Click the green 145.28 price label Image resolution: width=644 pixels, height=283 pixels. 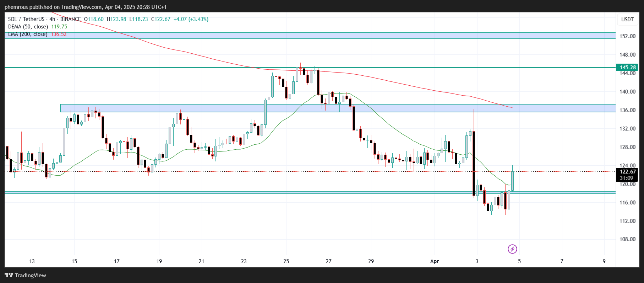coord(627,68)
